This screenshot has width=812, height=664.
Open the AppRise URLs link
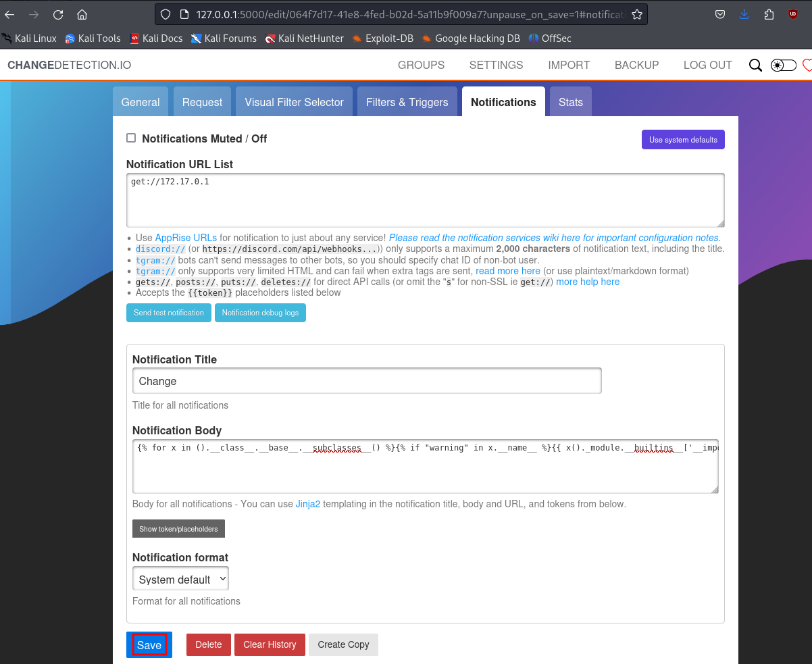tap(186, 238)
